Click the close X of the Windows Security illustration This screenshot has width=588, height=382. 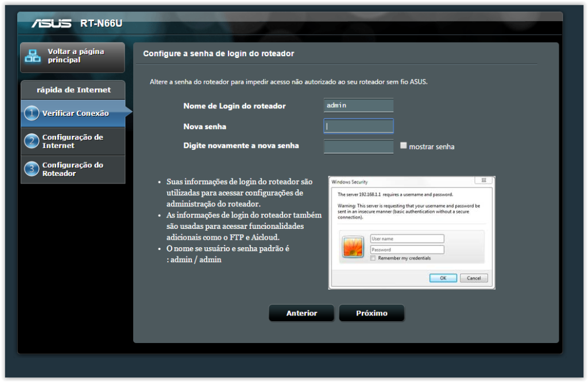point(483,180)
